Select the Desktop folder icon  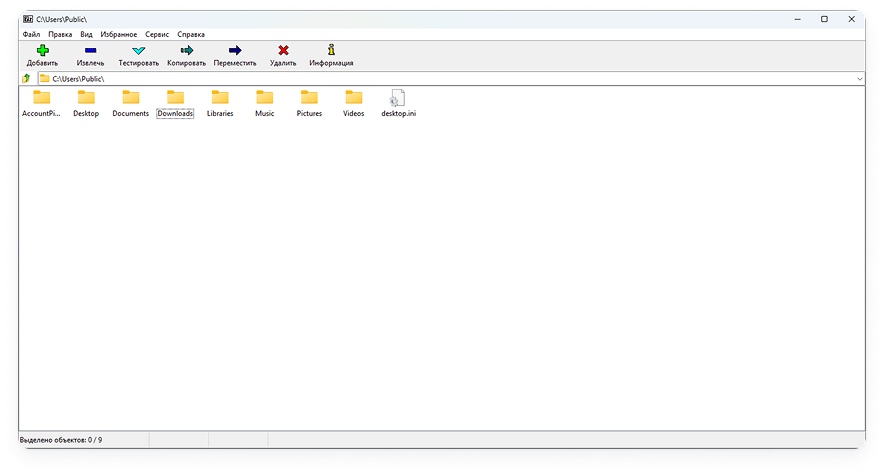pyautogui.click(x=86, y=97)
